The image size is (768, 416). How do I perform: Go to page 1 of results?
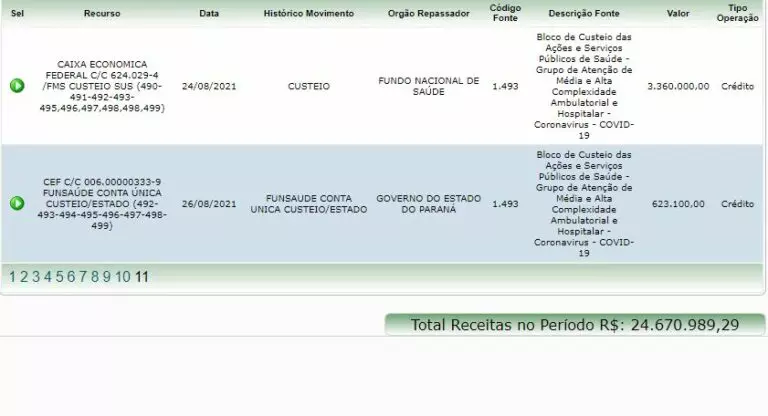pos(12,277)
